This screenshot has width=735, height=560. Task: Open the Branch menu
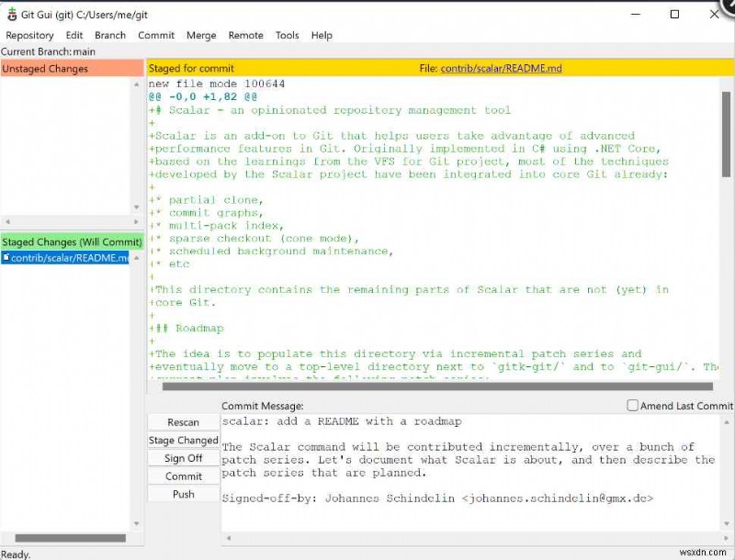110,35
